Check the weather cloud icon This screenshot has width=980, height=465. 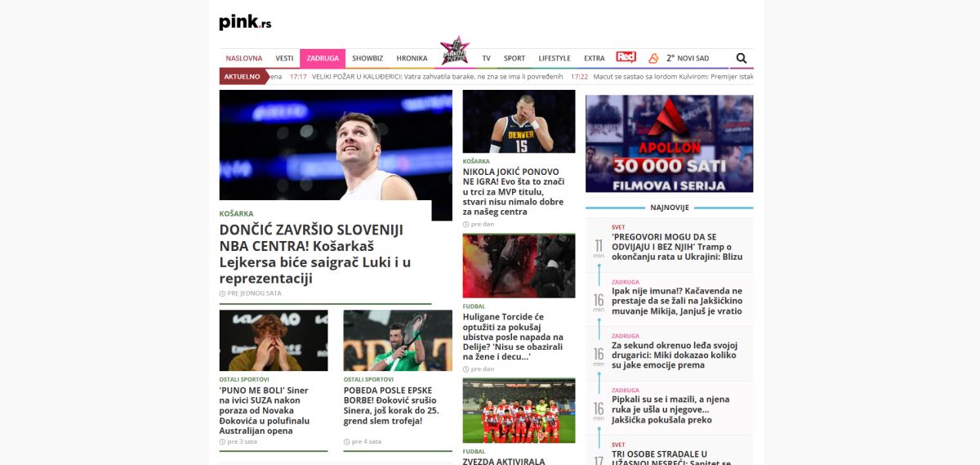click(653, 58)
